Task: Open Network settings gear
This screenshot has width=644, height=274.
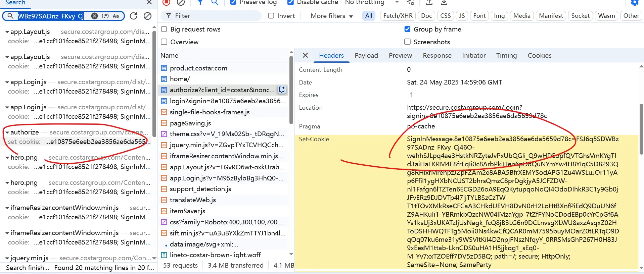Action: [x=635, y=2]
